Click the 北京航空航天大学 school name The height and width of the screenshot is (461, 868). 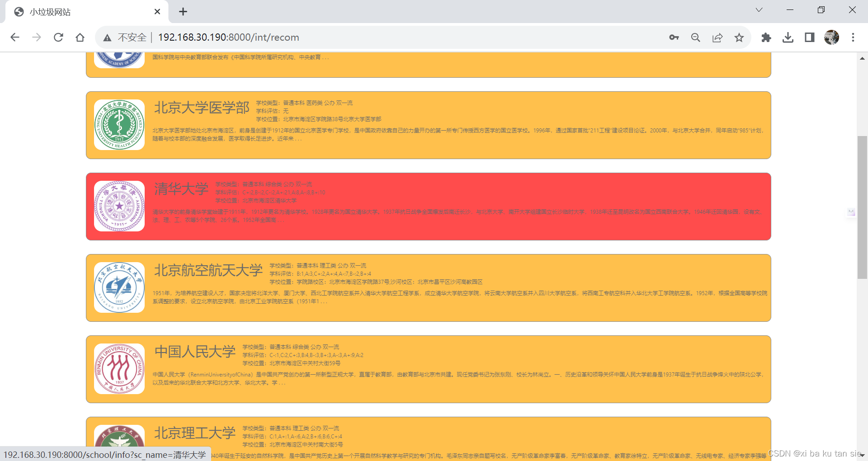[x=208, y=270]
